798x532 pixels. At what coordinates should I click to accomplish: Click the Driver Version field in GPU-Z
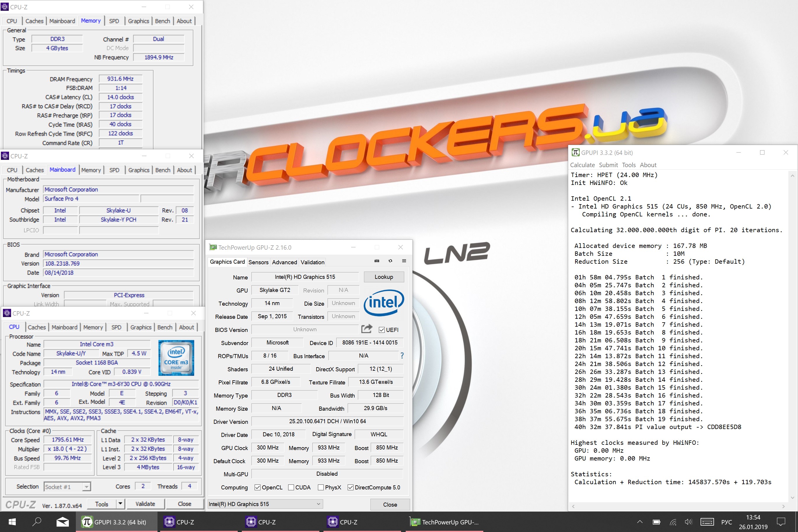click(328, 421)
